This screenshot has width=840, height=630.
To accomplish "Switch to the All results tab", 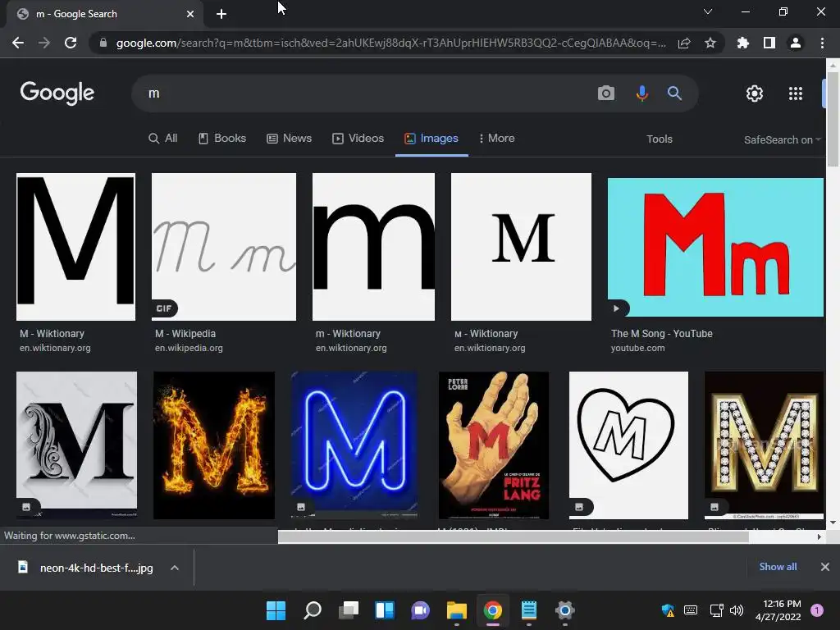I will point(163,138).
